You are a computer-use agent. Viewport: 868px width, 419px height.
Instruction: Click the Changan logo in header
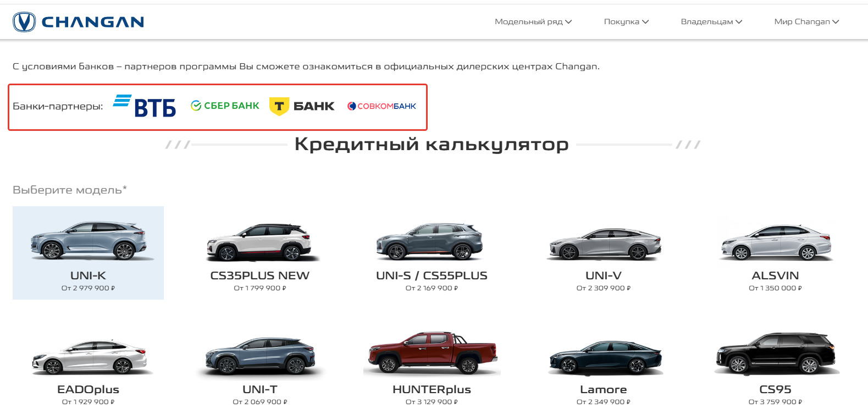(x=79, y=22)
